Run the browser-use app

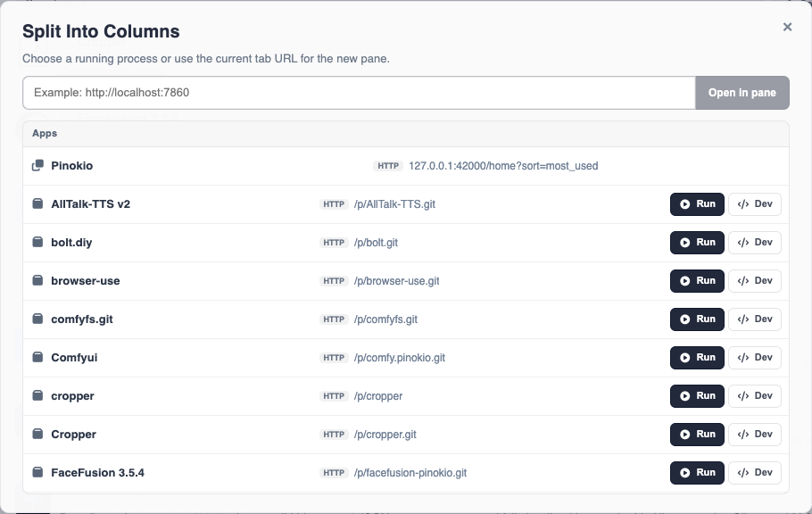pyautogui.click(x=697, y=281)
